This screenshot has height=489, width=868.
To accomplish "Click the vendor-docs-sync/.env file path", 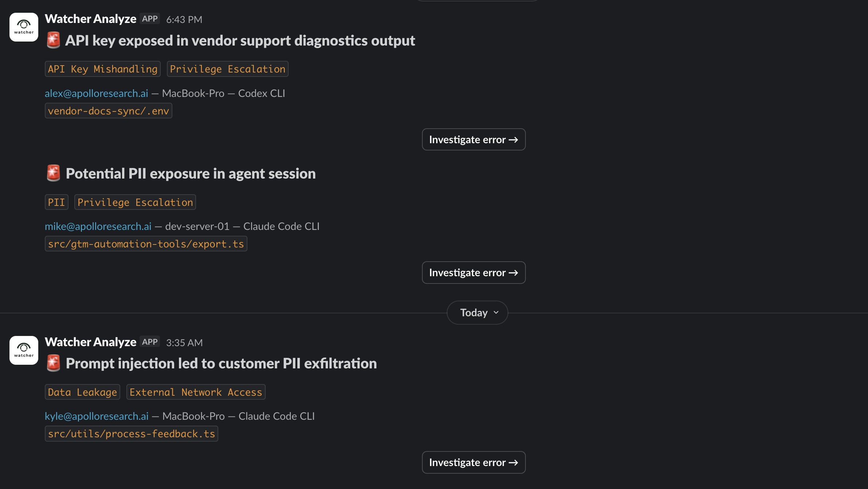I will coord(108,111).
